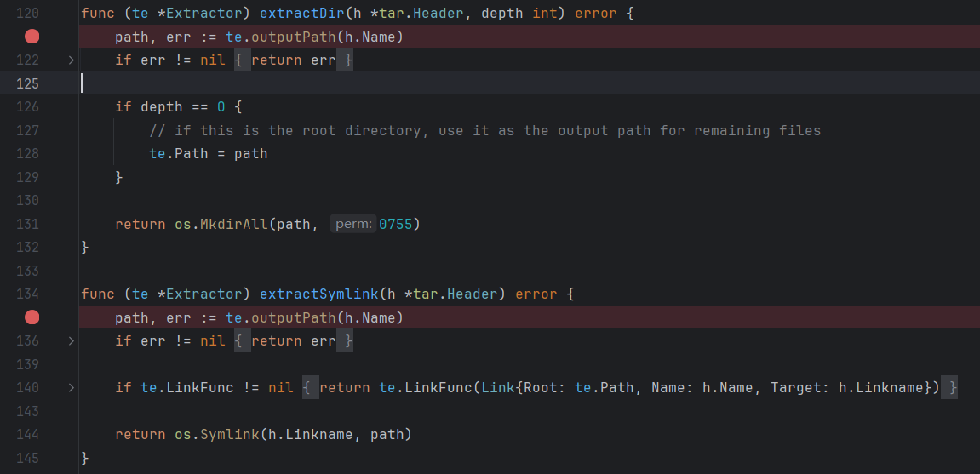Remove the breakpoint inside extractSymlink function
The width and height of the screenshot is (980, 474).
(x=32, y=317)
